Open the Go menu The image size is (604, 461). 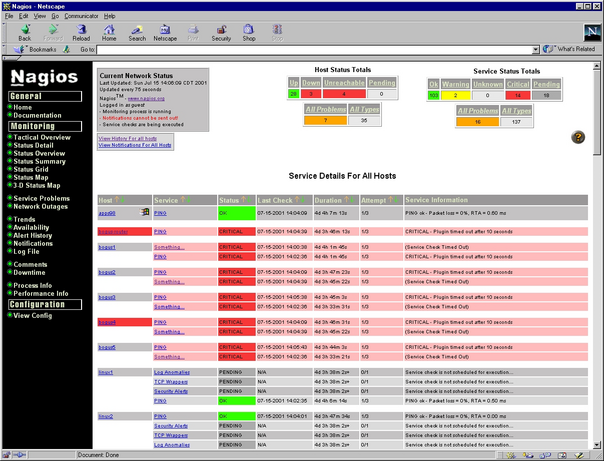(55, 16)
